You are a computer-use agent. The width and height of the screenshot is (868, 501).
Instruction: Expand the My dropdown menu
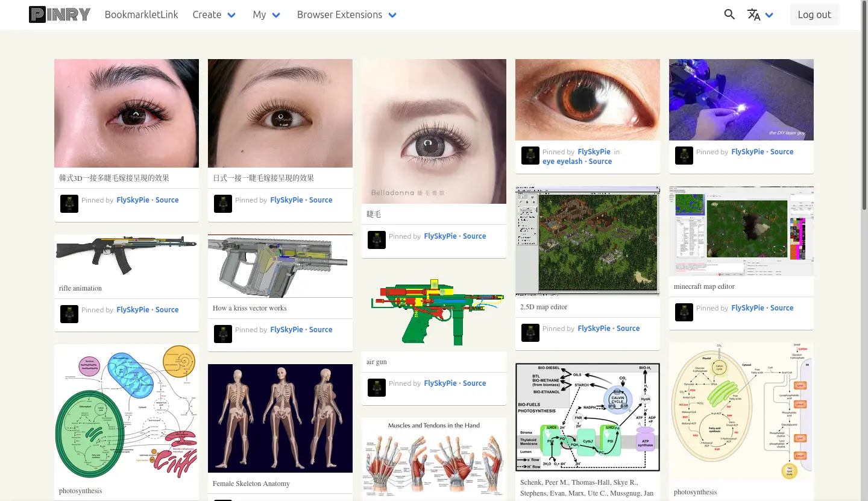coord(266,14)
